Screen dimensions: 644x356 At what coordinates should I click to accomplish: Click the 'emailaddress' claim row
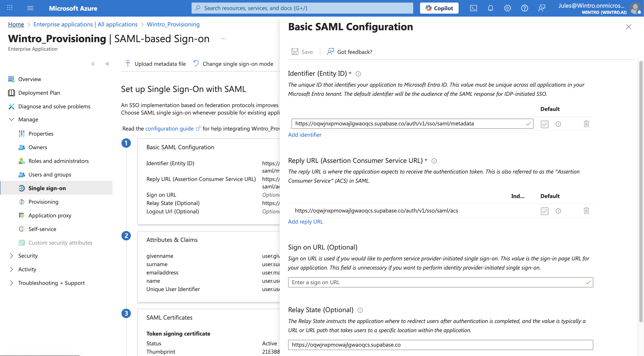(162, 272)
